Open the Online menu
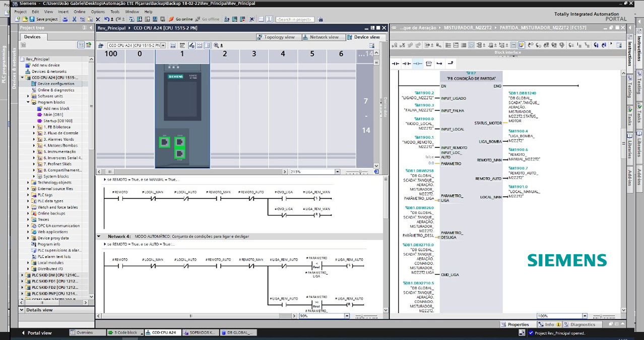The height and width of the screenshot is (340, 644). (80, 12)
